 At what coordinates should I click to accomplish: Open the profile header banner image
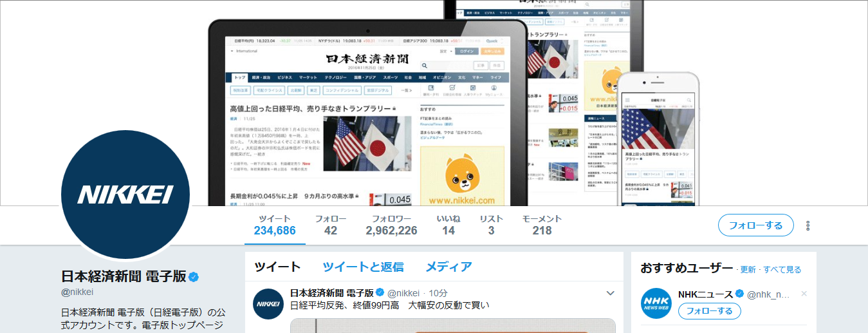434,103
